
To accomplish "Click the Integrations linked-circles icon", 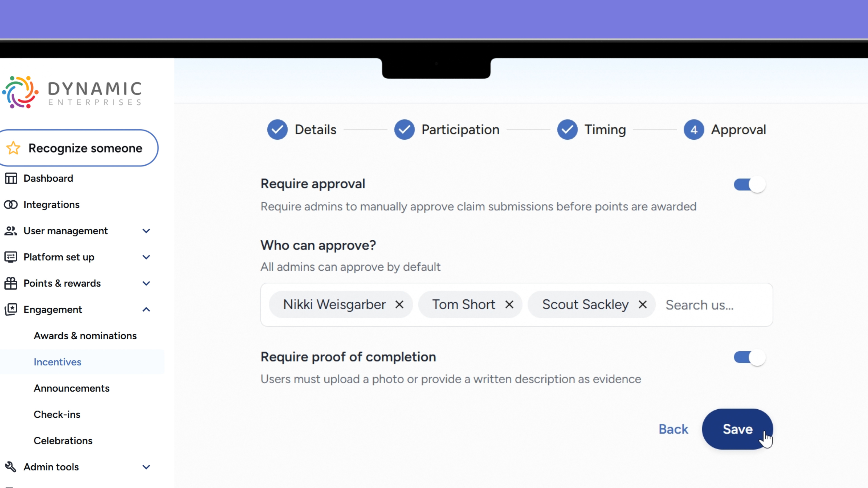I will pyautogui.click(x=11, y=204).
